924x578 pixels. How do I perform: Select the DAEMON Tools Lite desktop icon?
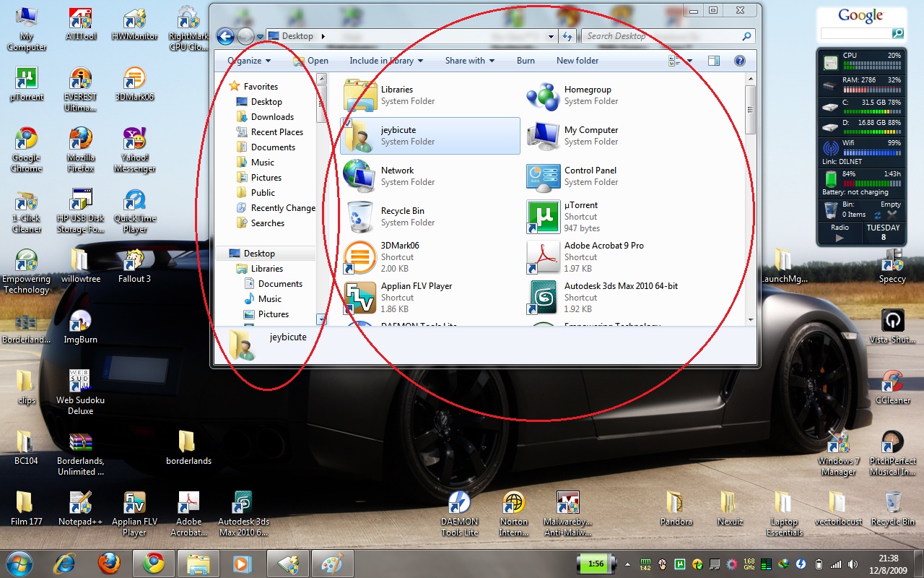pyautogui.click(x=459, y=514)
